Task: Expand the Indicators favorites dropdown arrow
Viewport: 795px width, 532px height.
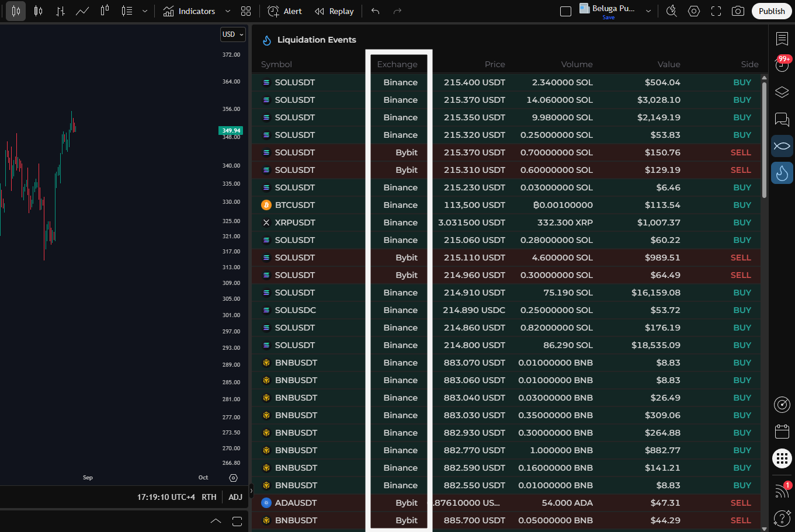Action: pos(228,11)
